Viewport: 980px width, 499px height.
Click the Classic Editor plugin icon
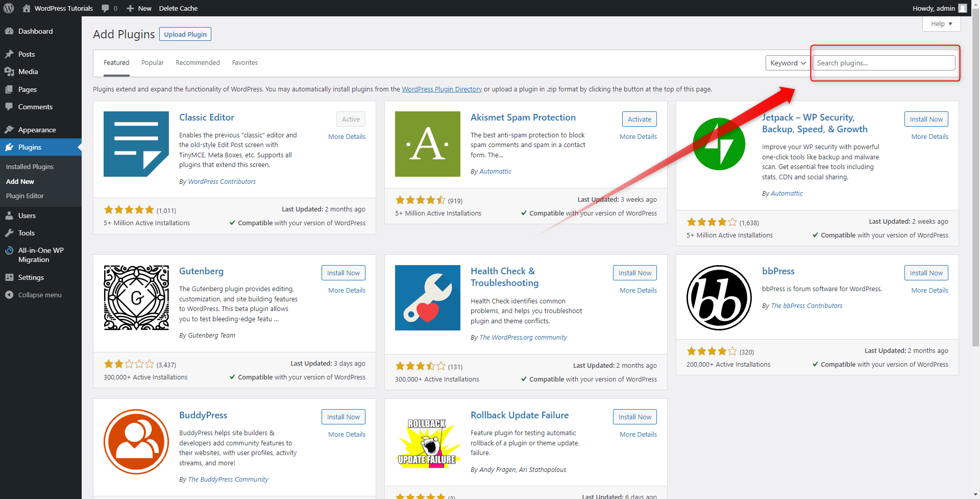click(136, 144)
